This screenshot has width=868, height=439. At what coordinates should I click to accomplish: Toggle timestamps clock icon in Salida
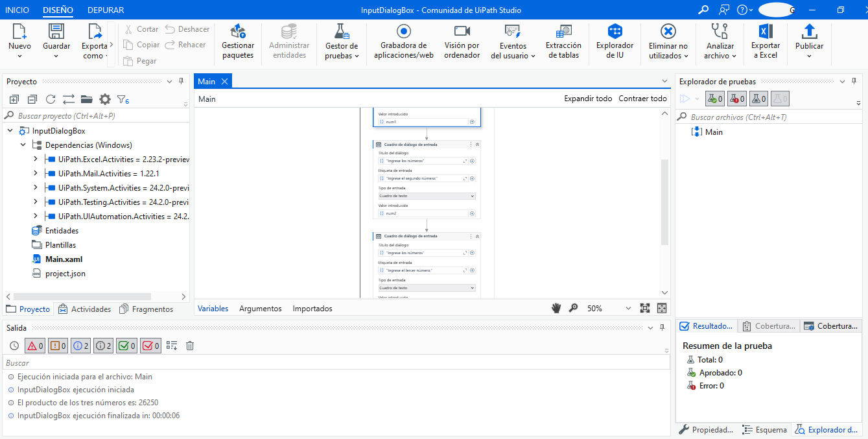point(14,346)
